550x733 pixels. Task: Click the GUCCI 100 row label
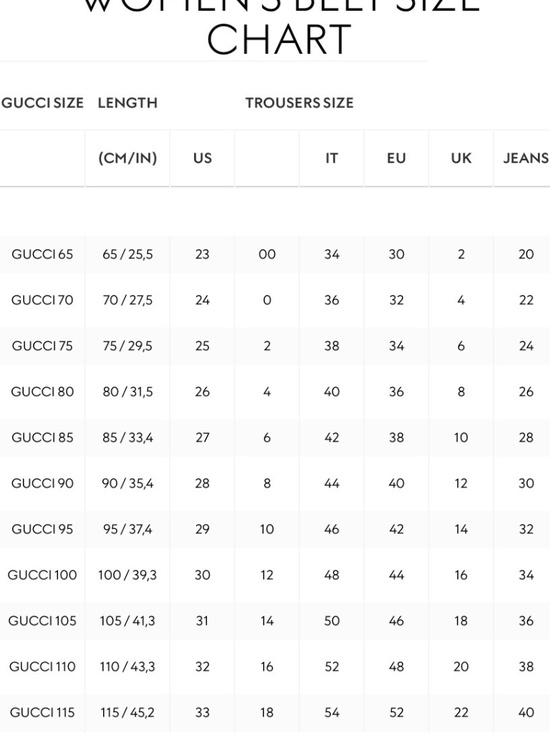pos(42,575)
